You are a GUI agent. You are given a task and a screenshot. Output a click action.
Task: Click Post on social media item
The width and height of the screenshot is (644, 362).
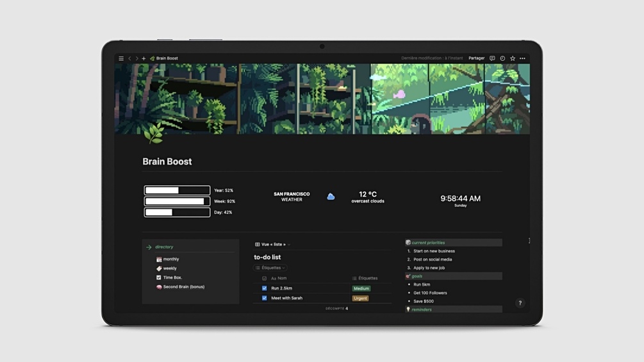[x=433, y=259]
